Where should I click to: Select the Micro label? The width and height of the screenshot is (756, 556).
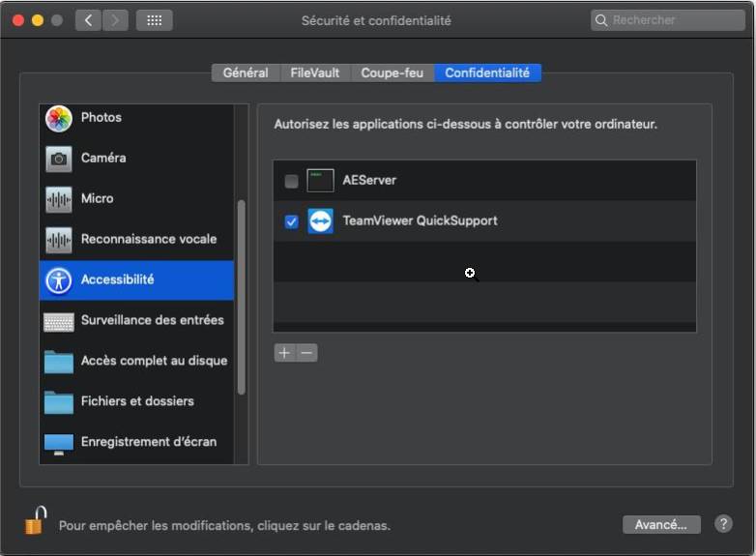pyautogui.click(x=98, y=198)
